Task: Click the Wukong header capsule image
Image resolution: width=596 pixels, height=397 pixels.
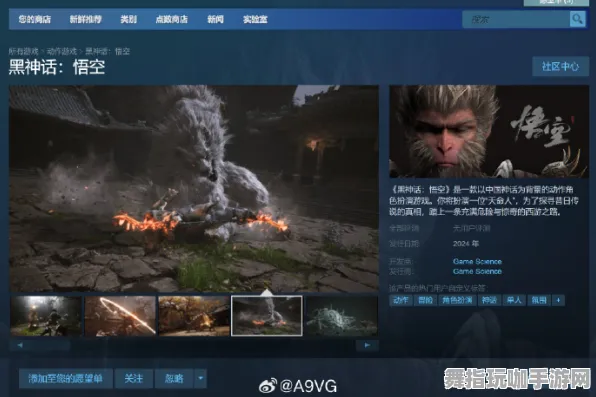Action: pos(489,132)
